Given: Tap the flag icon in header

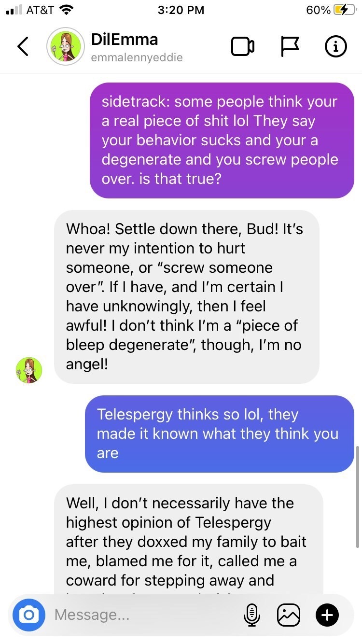Looking at the screenshot, I should (x=290, y=46).
